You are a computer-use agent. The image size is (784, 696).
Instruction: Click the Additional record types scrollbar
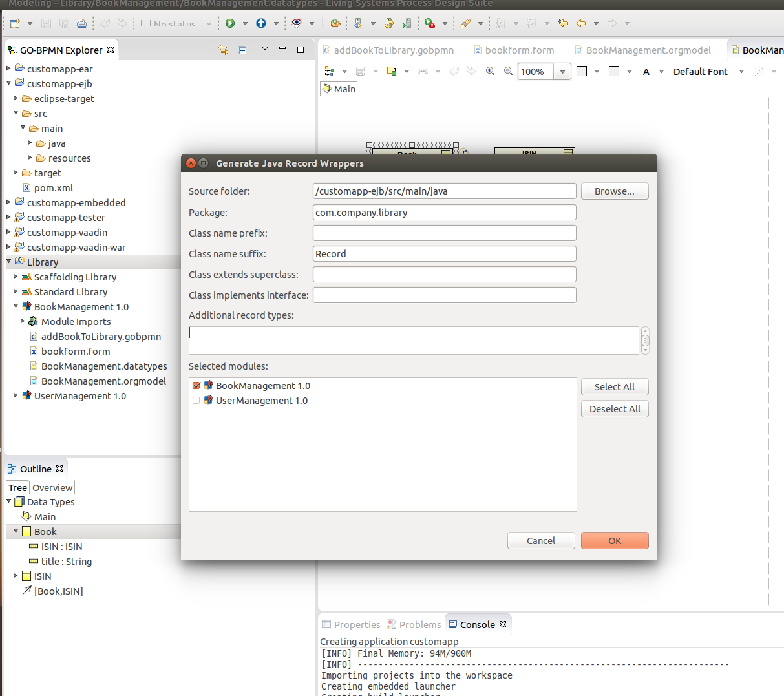pyautogui.click(x=645, y=341)
